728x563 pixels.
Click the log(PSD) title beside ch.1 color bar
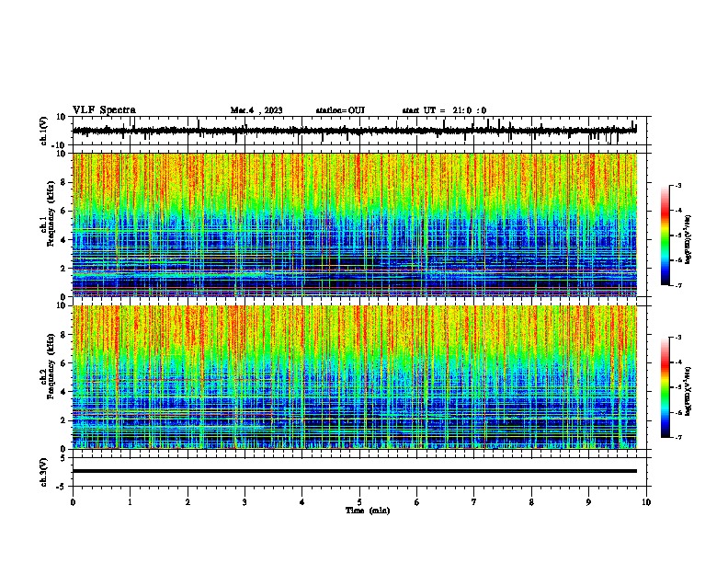click(688, 240)
